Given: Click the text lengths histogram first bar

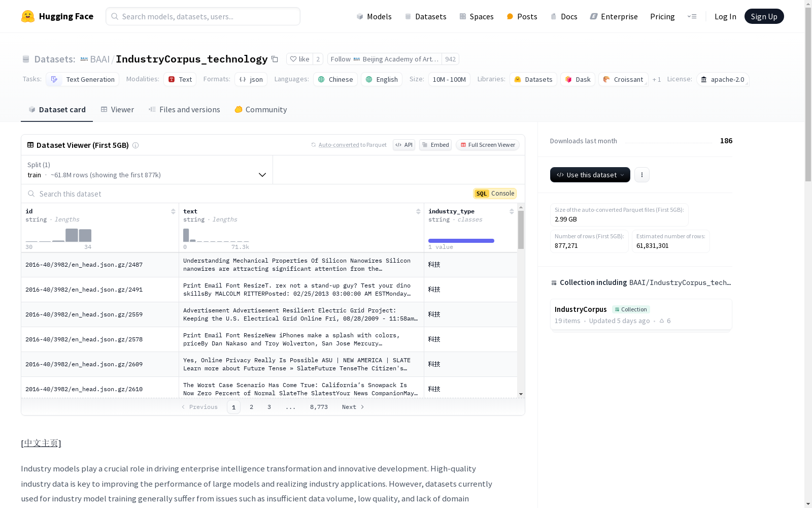Looking at the screenshot, I should 186,235.
